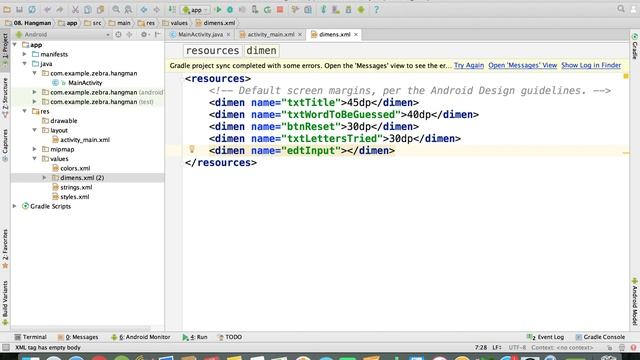Open the Android Monitor tool window
640x360 pixels.
click(x=141, y=337)
